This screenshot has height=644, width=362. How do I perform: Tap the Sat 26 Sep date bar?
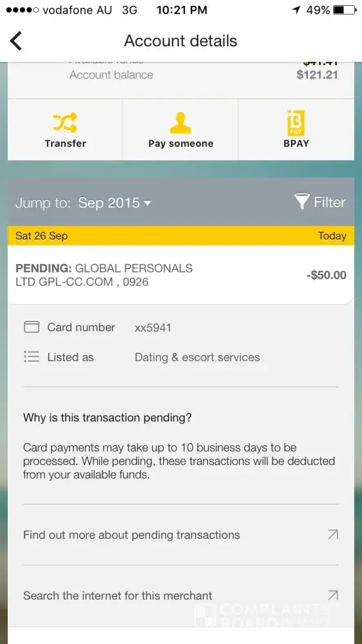tap(181, 236)
